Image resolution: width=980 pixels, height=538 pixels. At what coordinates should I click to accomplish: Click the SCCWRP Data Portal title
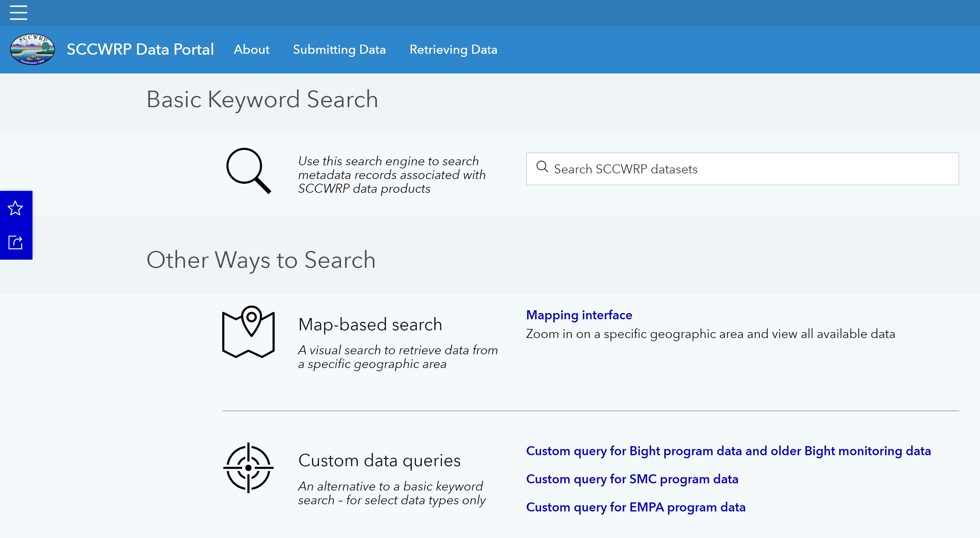(140, 49)
